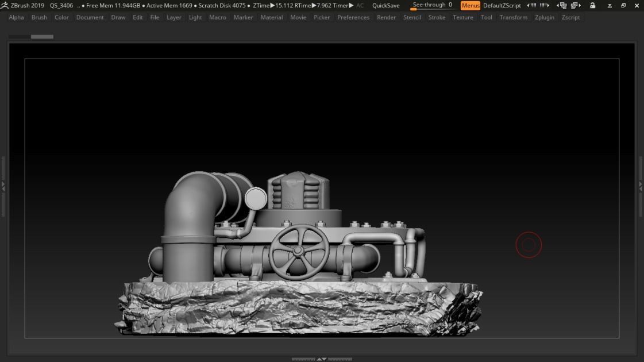Click the padlock icon in title bar
The image size is (644, 362).
point(593,5)
